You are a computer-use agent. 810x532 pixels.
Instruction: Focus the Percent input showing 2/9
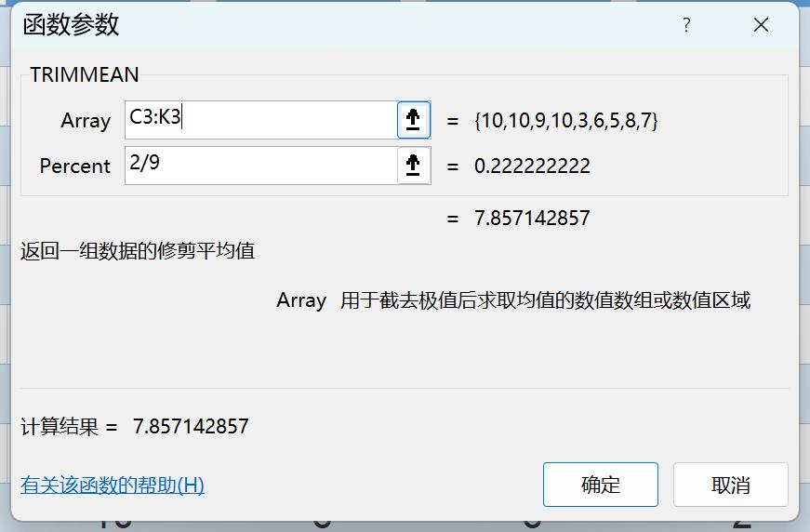tap(261, 166)
